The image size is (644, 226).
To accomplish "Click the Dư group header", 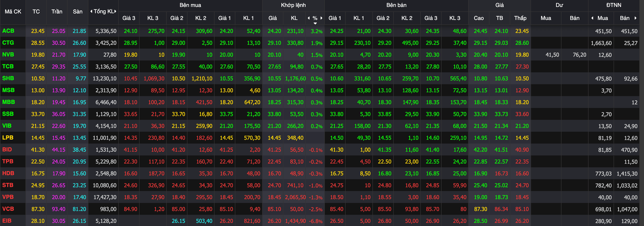I will (559, 5).
